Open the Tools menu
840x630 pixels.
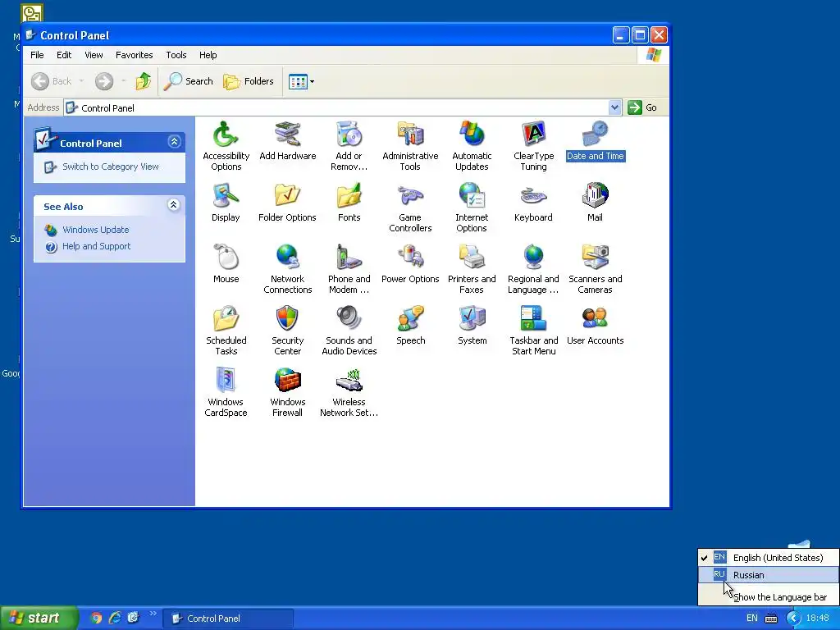pyautogui.click(x=176, y=55)
